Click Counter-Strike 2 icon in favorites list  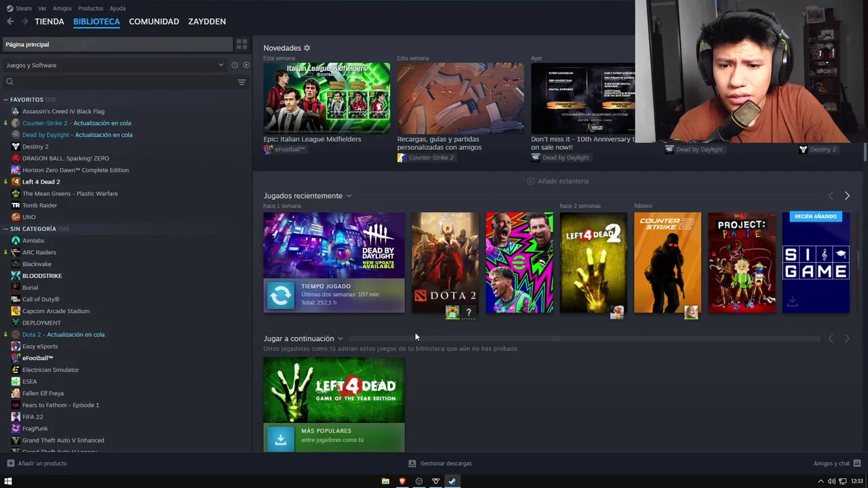16,123
